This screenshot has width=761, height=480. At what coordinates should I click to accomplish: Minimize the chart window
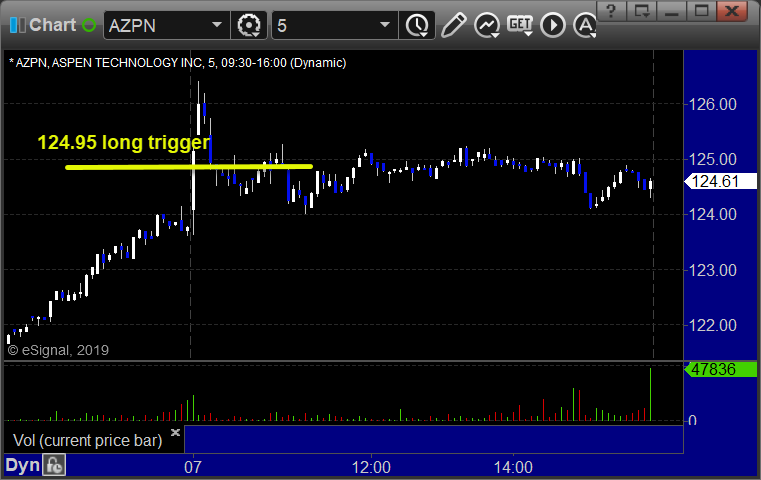(671, 10)
